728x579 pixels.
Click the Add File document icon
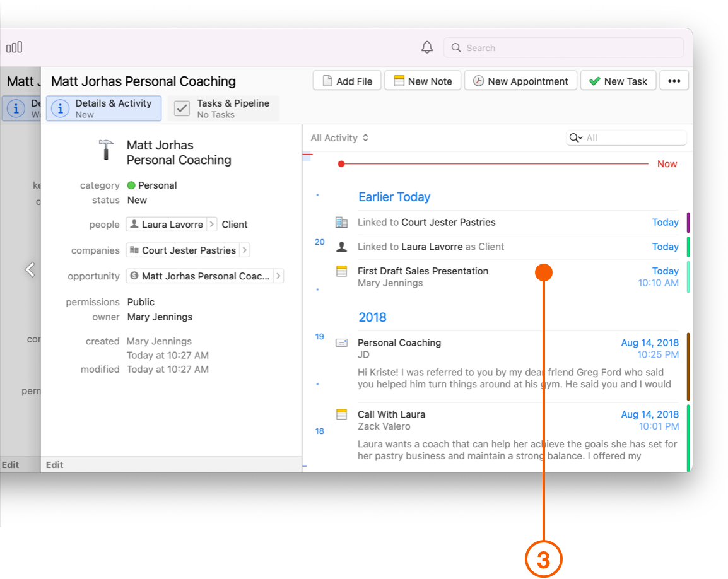point(327,81)
